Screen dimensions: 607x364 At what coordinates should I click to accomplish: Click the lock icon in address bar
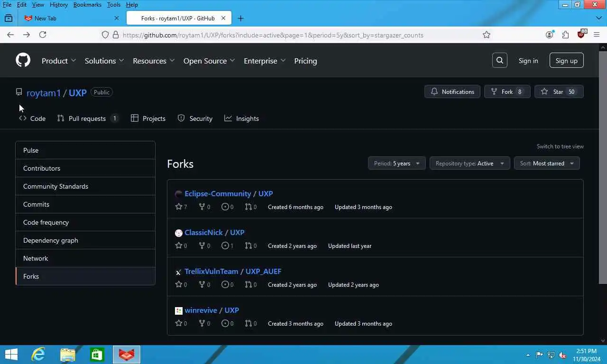pyautogui.click(x=115, y=35)
